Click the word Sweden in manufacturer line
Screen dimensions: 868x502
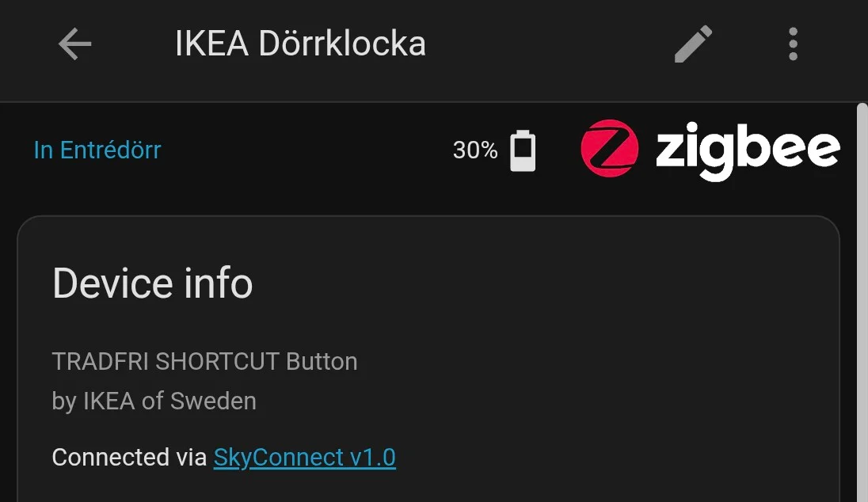coord(213,401)
